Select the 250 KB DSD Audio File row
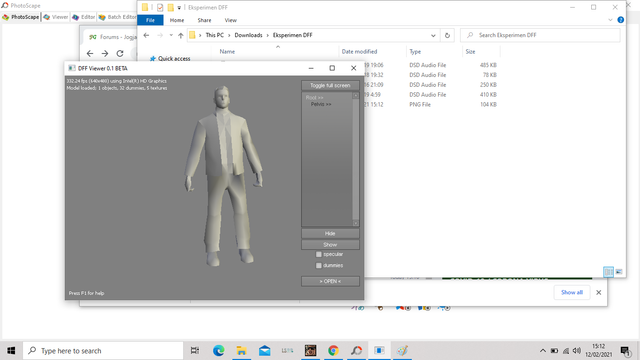Viewport: 640px width, 360px height. 431,84
